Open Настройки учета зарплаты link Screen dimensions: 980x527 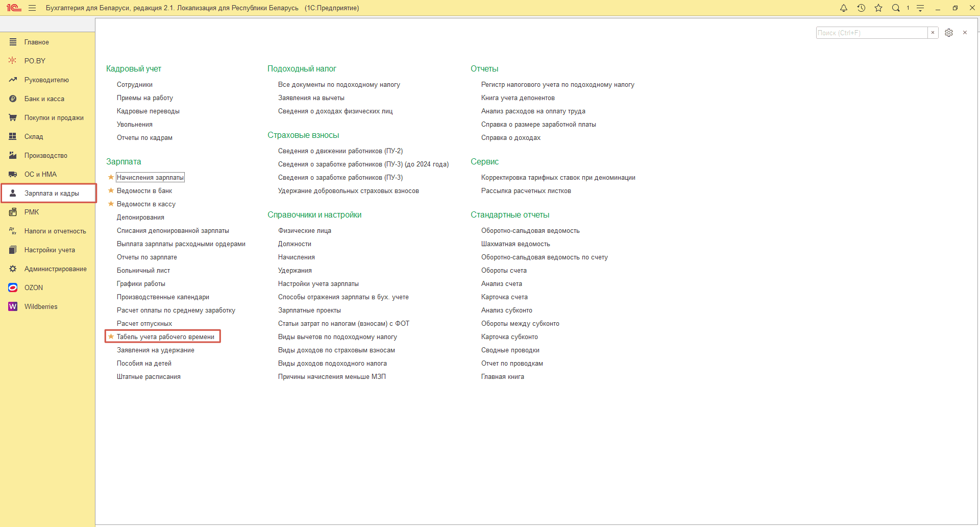[x=318, y=283]
